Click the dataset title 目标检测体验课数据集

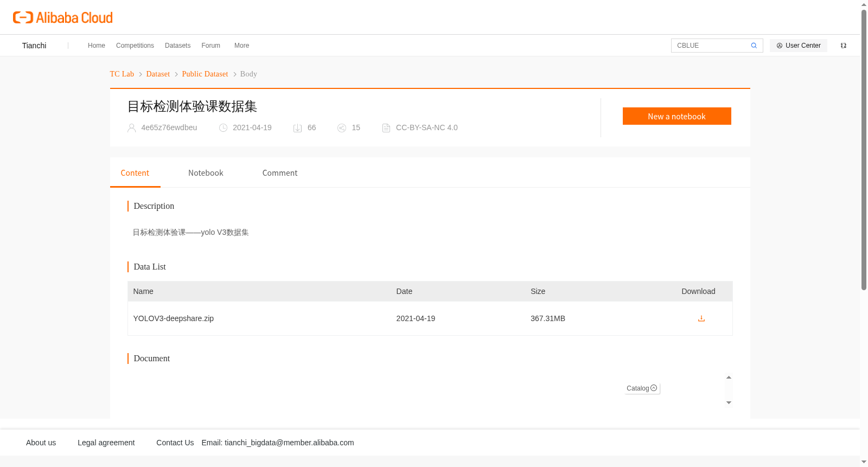pyautogui.click(x=192, y=106)
